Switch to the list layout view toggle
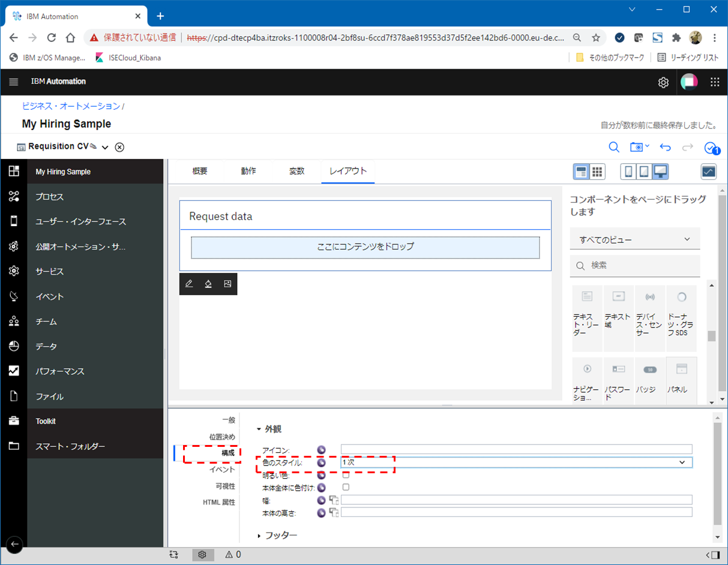 581,172
